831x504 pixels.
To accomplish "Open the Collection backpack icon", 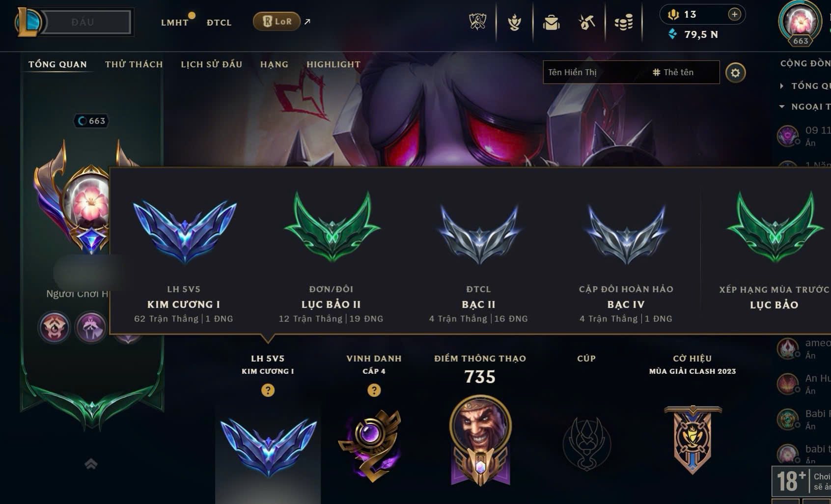I will click(x=551, y=22).
